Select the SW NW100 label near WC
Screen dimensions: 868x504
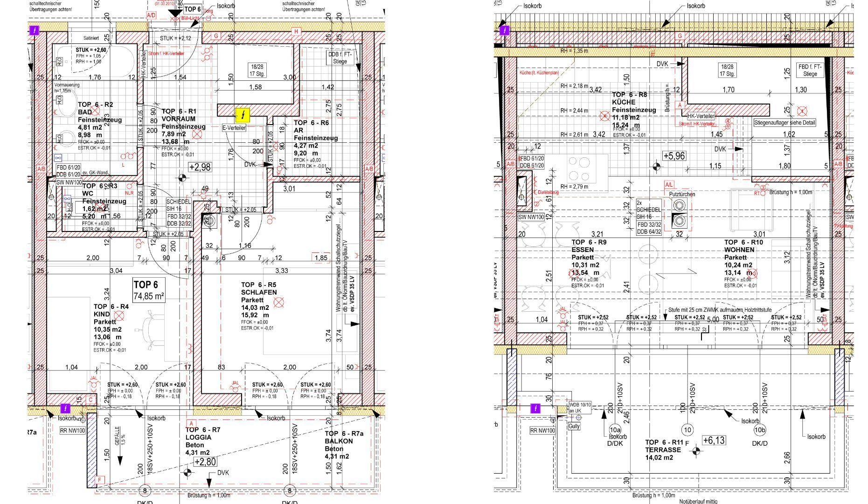coord(69,182)
